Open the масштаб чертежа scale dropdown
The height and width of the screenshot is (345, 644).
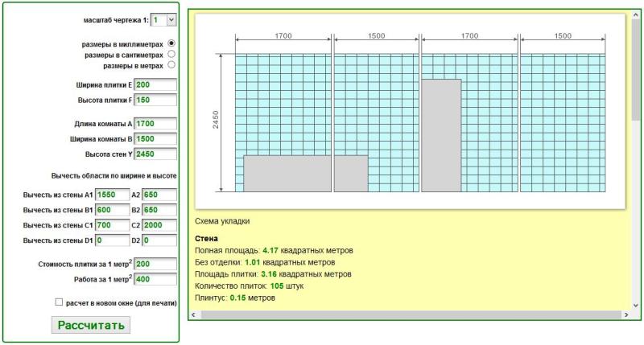[x=163, y=18]
